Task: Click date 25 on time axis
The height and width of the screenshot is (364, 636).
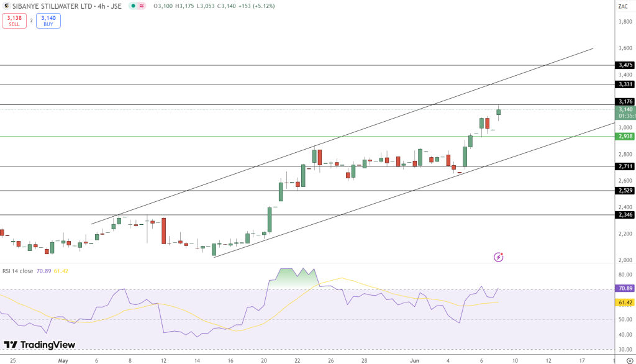Action: (x=13, y=360)
